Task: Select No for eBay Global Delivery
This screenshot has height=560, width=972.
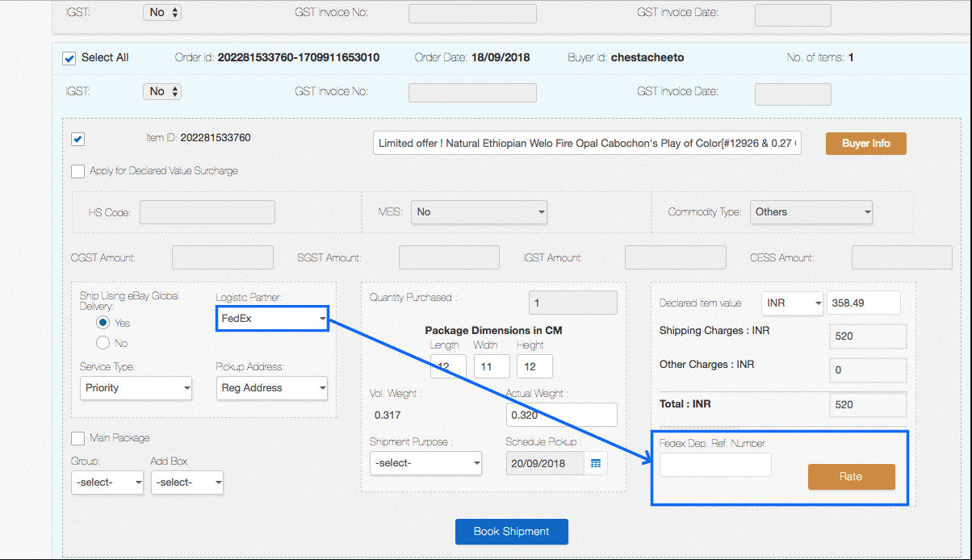Action: point(103,343)
